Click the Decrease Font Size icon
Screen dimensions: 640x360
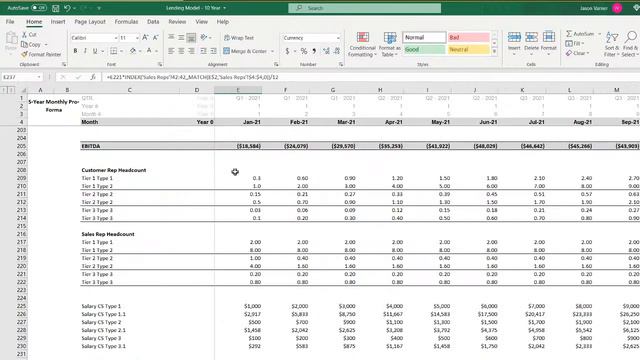[x=155, y=38]
